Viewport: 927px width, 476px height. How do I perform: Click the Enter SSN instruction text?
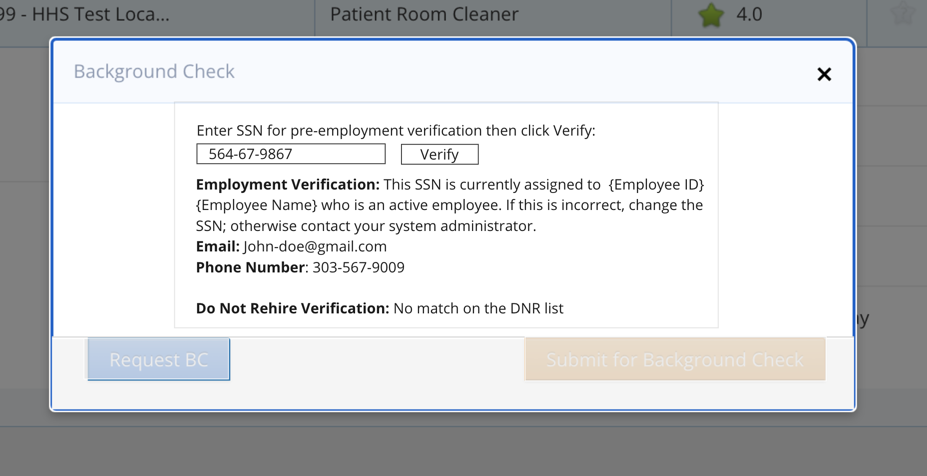[x=395, y=131]
